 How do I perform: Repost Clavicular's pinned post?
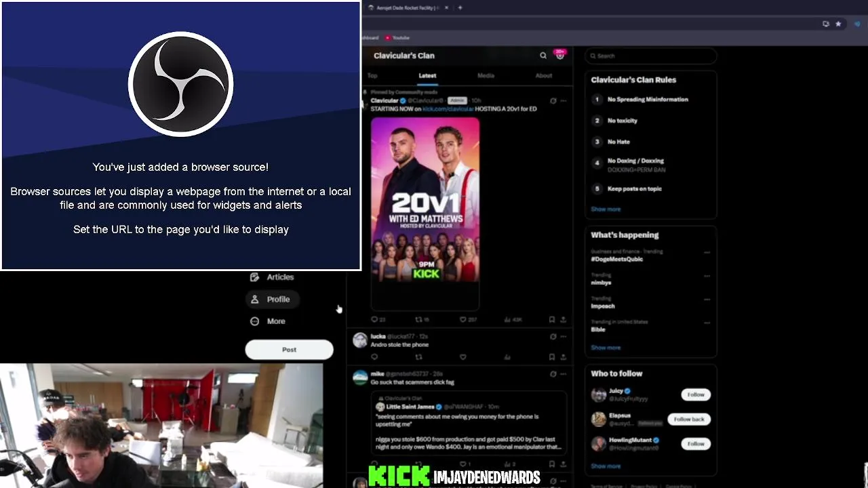(422, 319)
